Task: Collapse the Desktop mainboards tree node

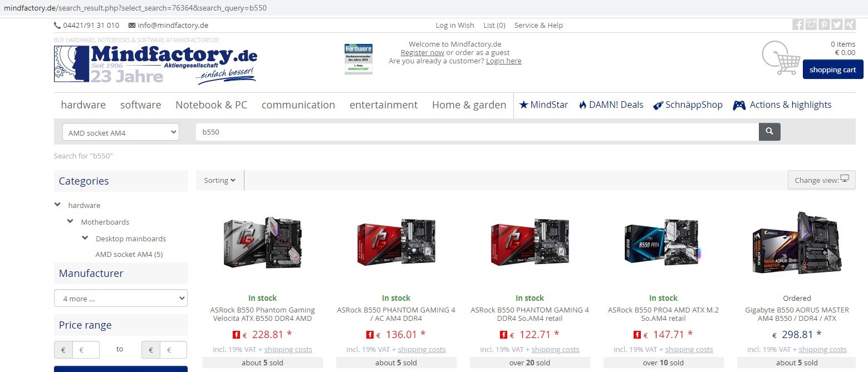Action: click(85, 238)
